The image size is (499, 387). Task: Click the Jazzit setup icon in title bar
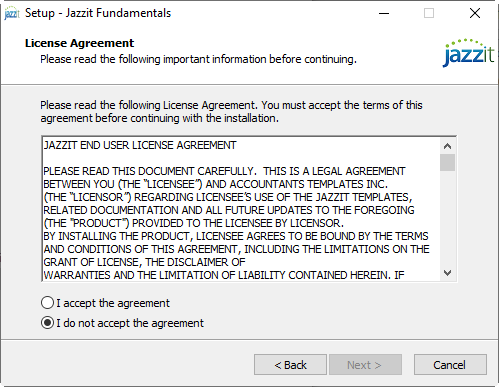[12, 13]
